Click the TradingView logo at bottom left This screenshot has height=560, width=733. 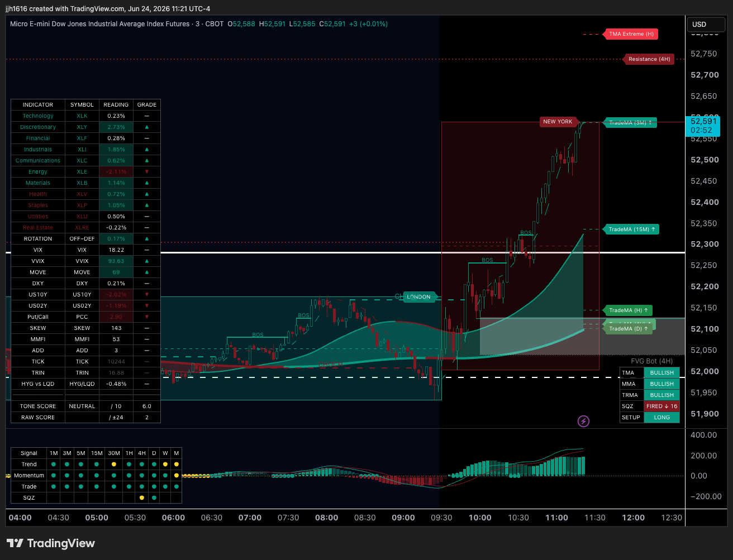pyautogui.click(x=51, y=543)
